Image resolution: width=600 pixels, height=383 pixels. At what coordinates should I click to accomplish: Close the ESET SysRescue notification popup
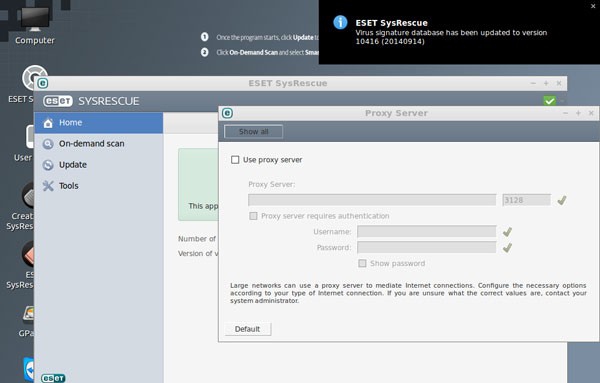593,6
